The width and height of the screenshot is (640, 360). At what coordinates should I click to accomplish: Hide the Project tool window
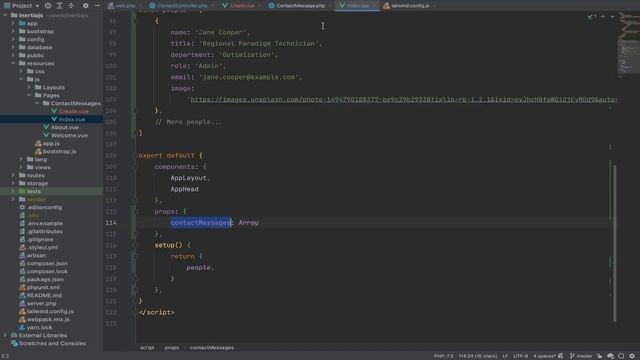pos(97,6)
